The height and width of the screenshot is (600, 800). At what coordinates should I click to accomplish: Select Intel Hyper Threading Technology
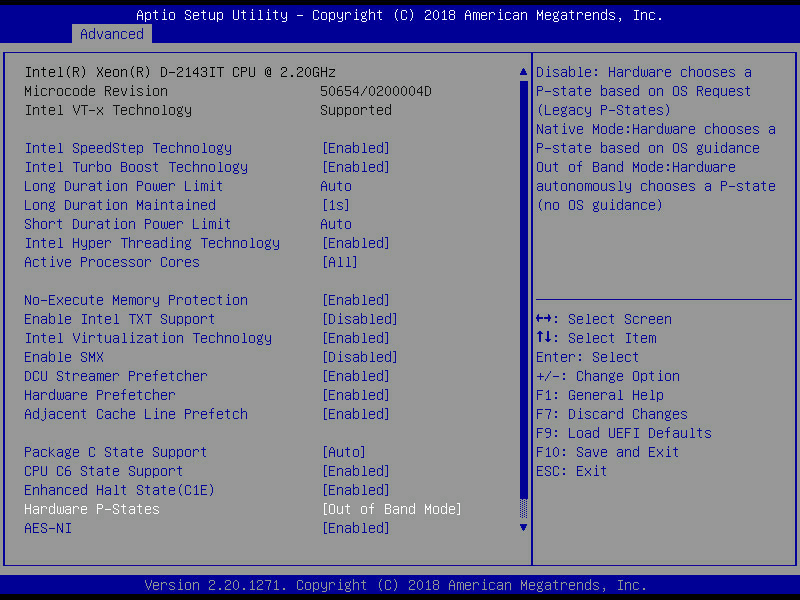(x=152, y=243)
